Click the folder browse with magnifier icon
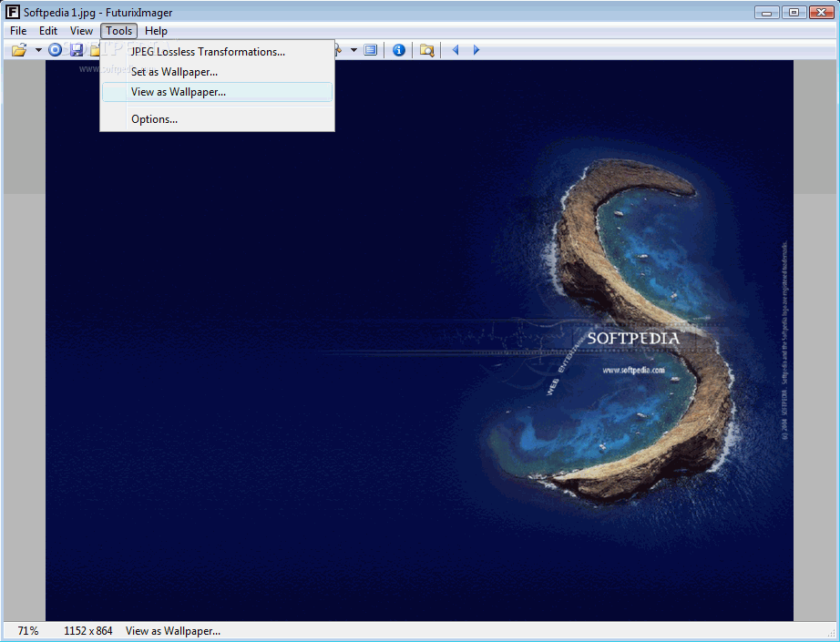Screen dimensions: 840x642 point(426,50)
